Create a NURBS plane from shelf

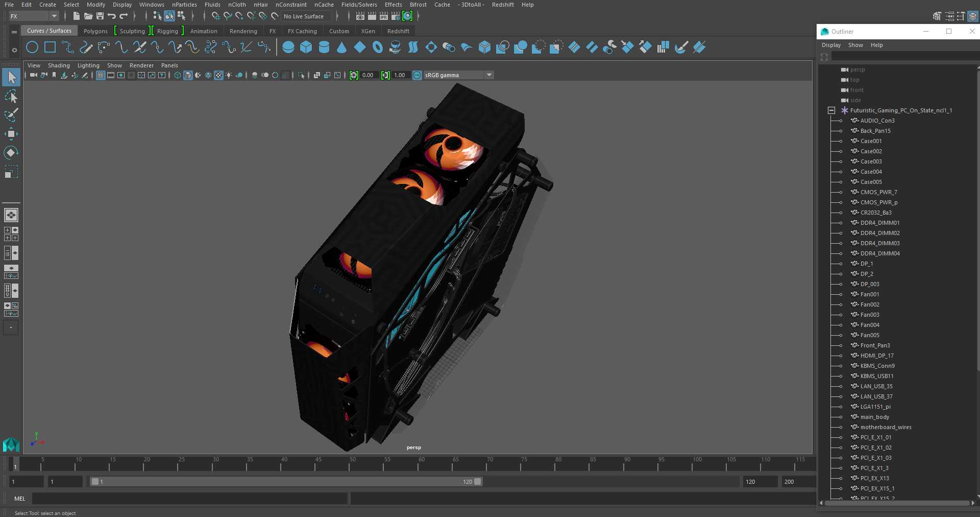(360, 48)
